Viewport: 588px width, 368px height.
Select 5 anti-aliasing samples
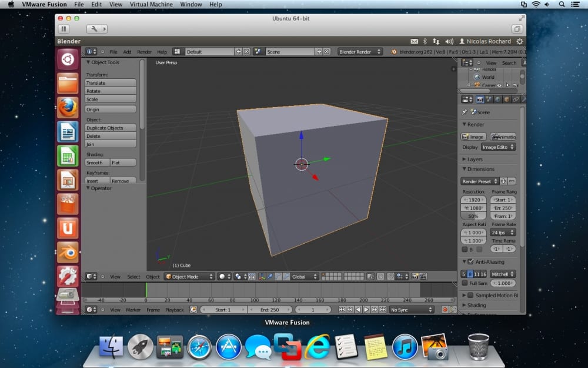click(464, 274)
